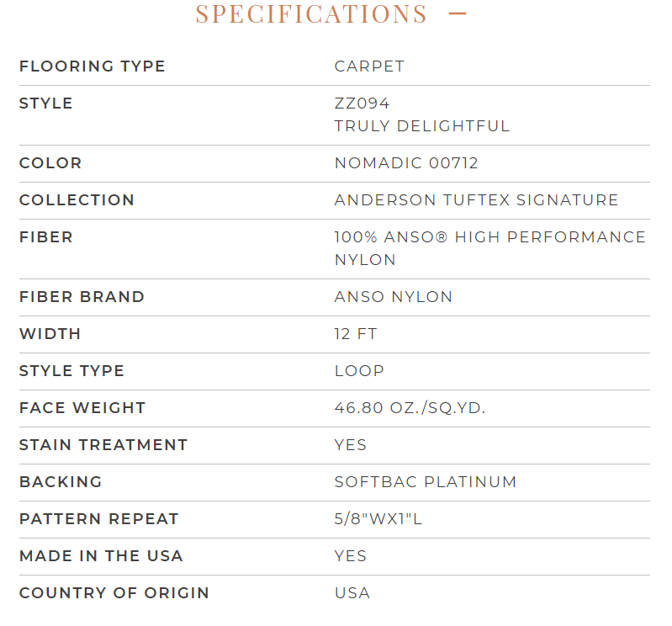Select the NOMADIC 00712 color value
The width and height of the screenshot is (672, 626).
point(406,163)
